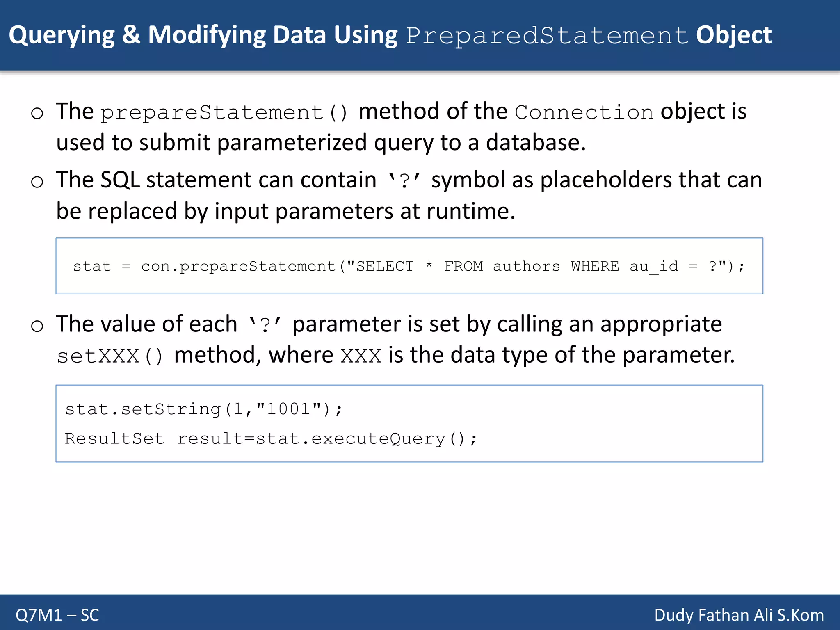Click the stat.setString(1,"1001") code line
This screenshot has height=630, width=840.
(x=203, y=409)
